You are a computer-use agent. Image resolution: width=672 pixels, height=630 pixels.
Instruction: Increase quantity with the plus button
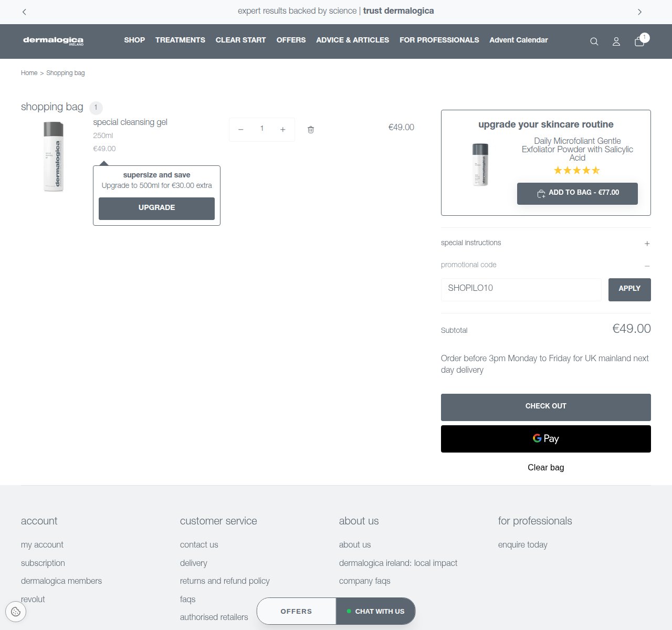(x=282, y=130)
